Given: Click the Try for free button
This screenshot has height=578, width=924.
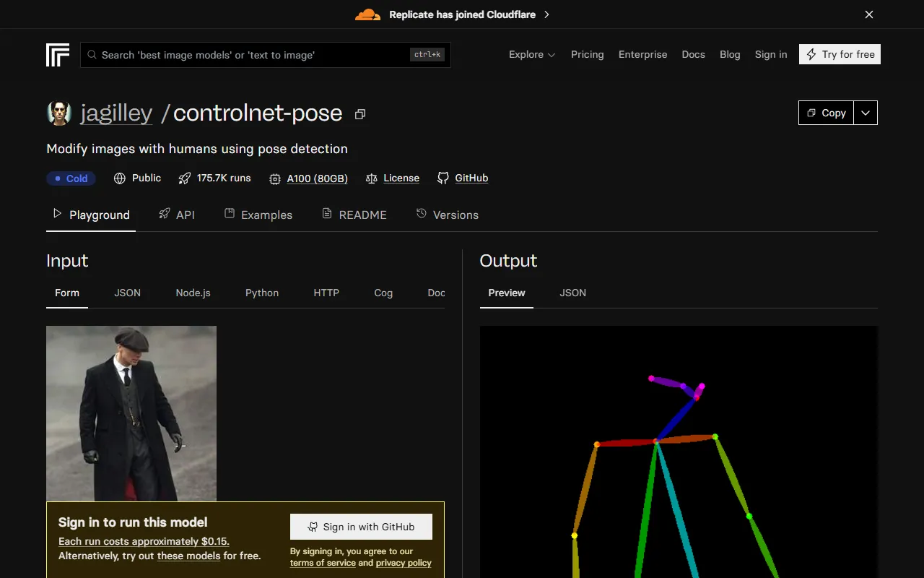Looking at the screenshot, I should pos(840,55).
